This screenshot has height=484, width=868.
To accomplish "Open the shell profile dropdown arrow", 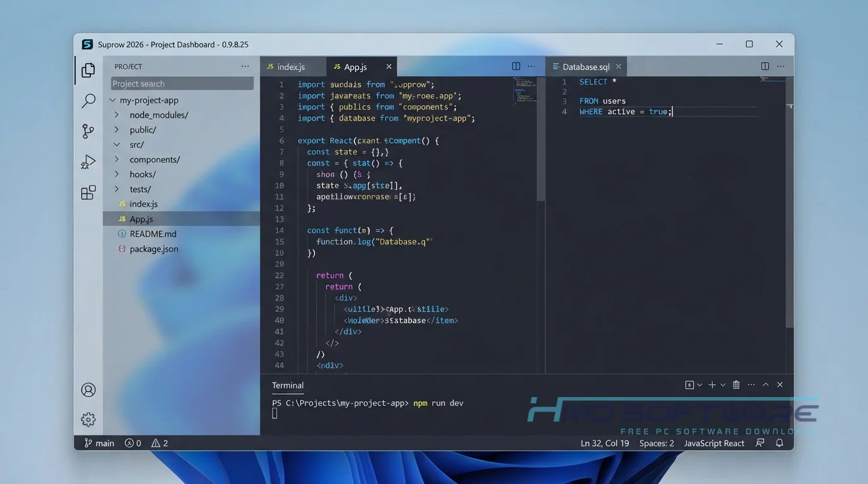I will click(x=699, y=384).
